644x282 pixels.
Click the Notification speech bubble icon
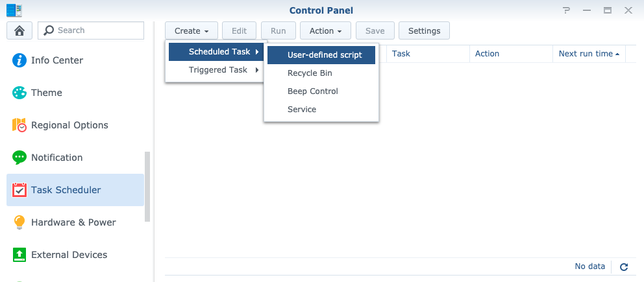click(x=19, y=158)
